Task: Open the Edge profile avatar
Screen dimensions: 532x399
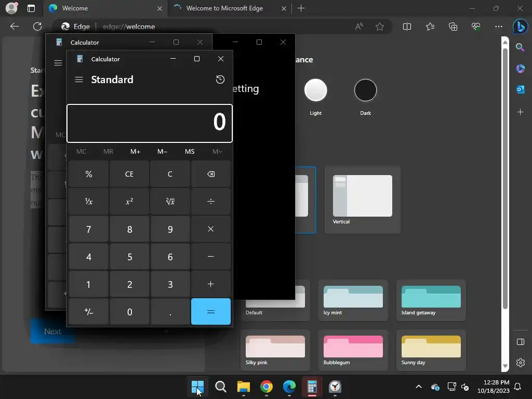Action: [x=11, y=8]
